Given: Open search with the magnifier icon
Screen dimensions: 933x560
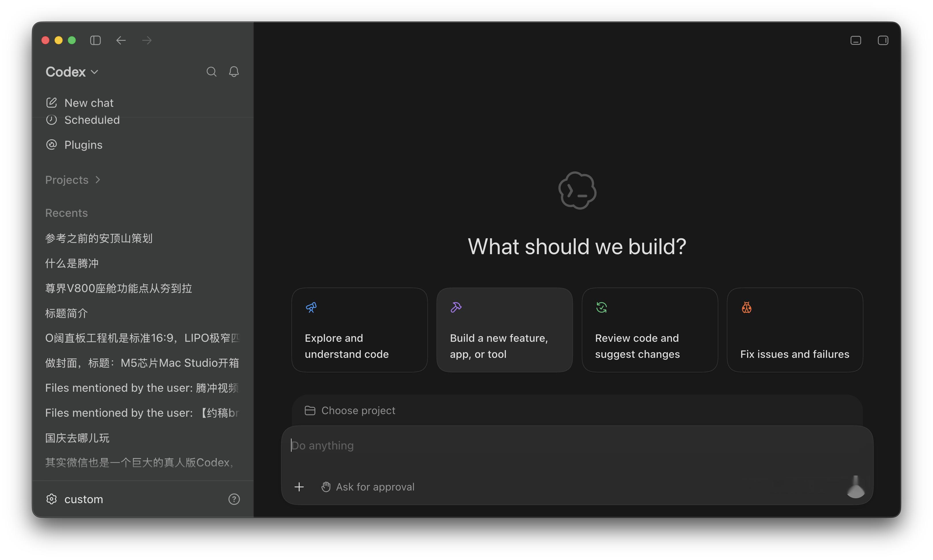Looking at the screenshot, I should [211, 72].
